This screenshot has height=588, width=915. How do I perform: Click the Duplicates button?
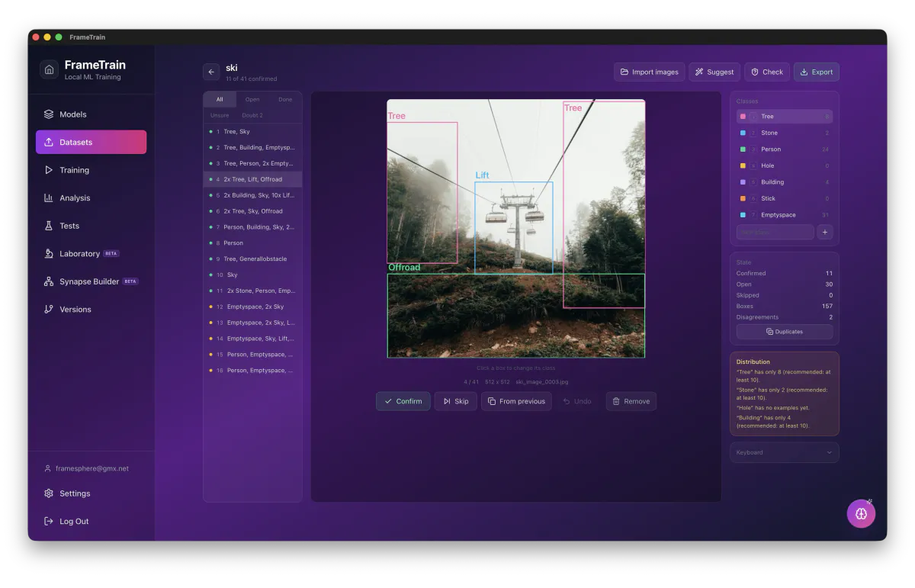(x=784, y=332)
